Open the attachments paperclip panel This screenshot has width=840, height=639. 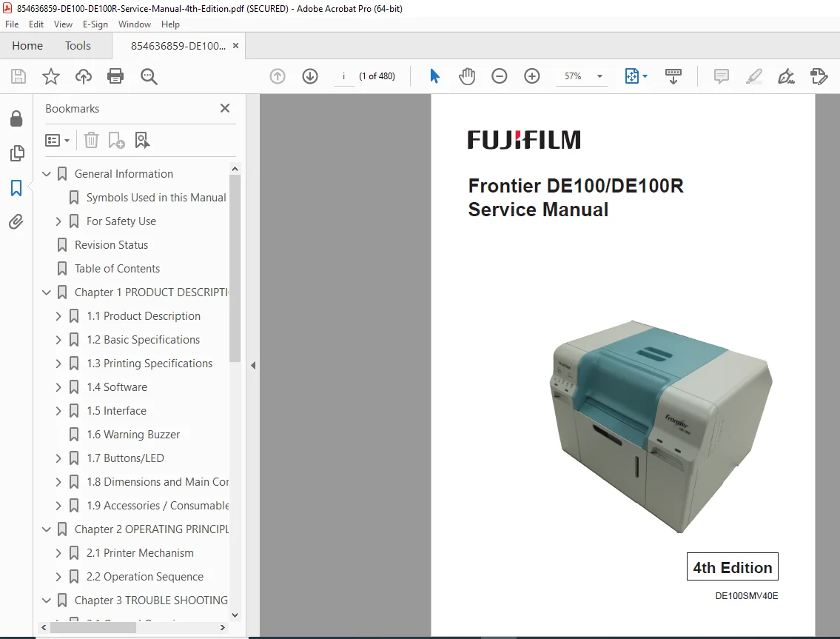click(x=16, y=221)
